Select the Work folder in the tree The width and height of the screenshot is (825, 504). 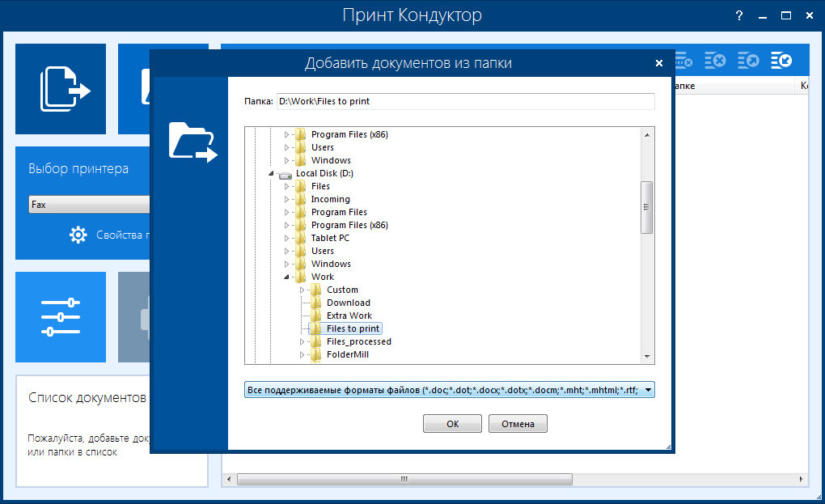pos(323,277)
